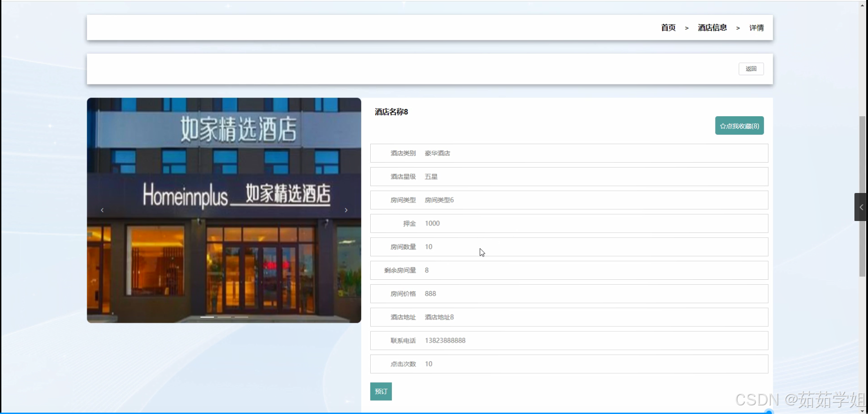This screenshot has width=868, height=414.
Task: Click star rating value 五星
Action: (431, 177)
